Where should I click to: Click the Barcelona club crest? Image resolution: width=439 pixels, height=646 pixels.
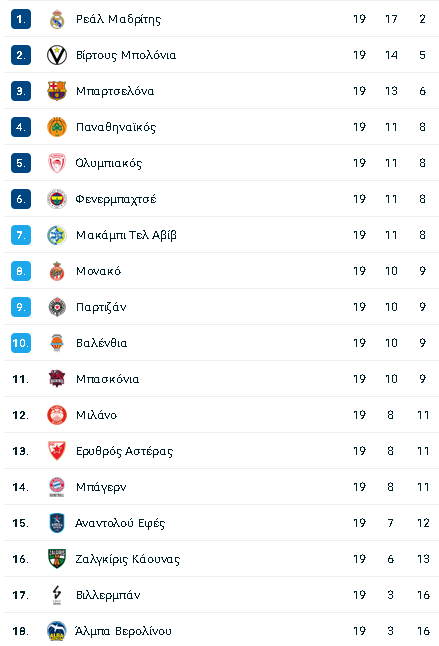click(x=57, y=91)
